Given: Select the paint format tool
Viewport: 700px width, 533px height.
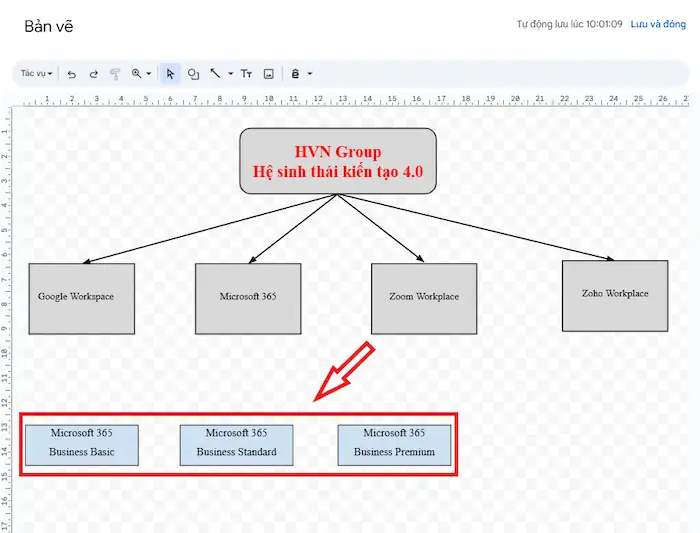Looking at the screenshot, I should pyautogui.click(x=115, y=74).
